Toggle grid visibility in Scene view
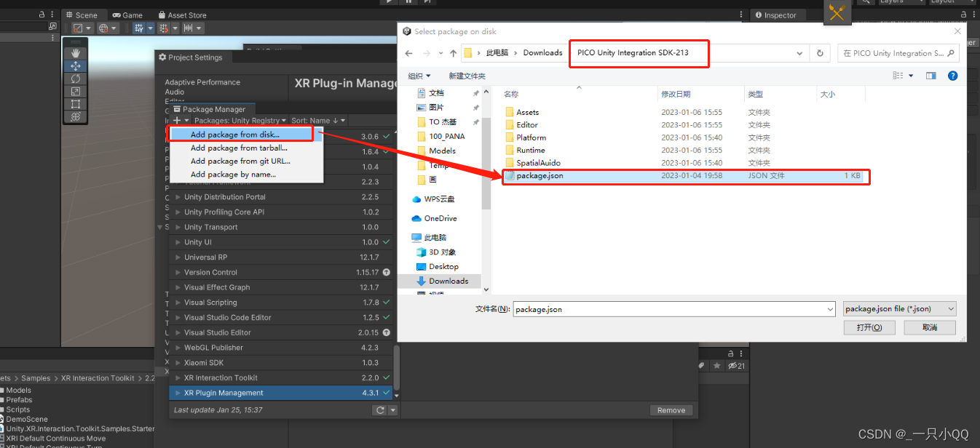This screenshot has height=448, width=980. pyautogui.click(x=139, y=28)
